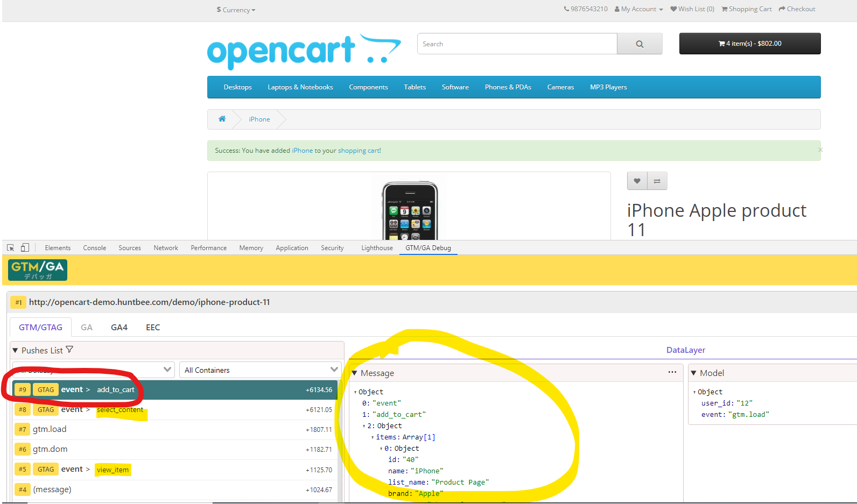Open the Network DevTools tab
The height and width of the screenshot is (504, 857).
tap(166, 248)
